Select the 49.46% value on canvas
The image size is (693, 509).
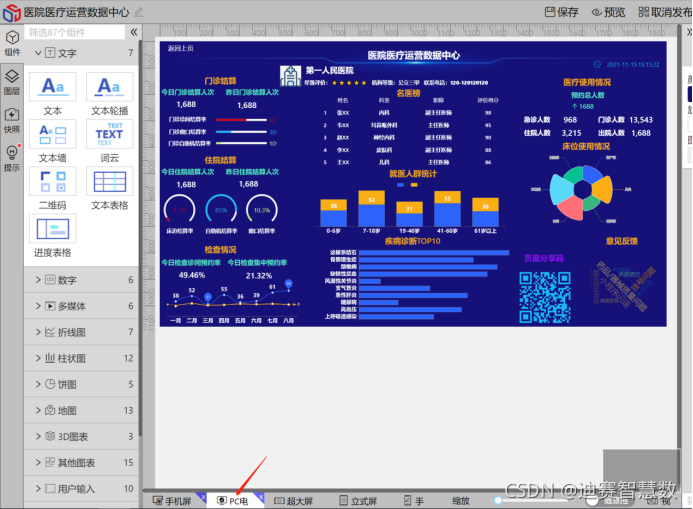[x=192, y=275]
